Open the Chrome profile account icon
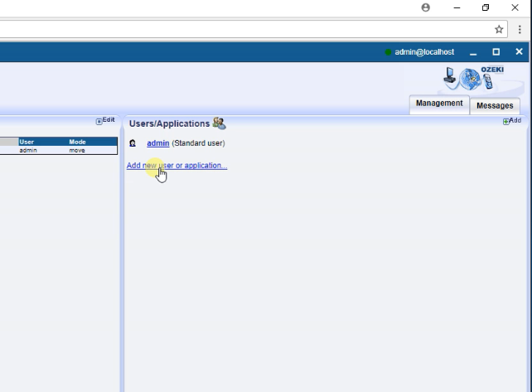This screenshot has width=532, height=392. pos(425,7)
